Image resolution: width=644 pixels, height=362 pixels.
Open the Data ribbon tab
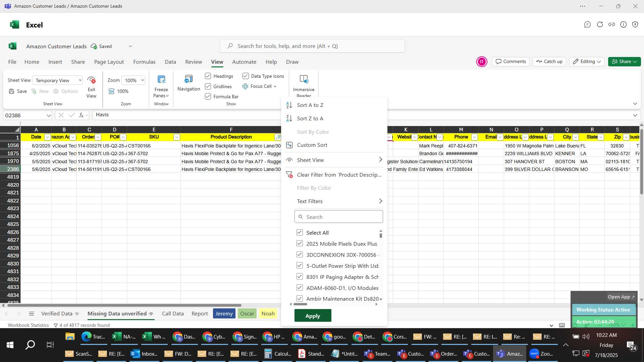pyautogui.click(x=170, y=62)
